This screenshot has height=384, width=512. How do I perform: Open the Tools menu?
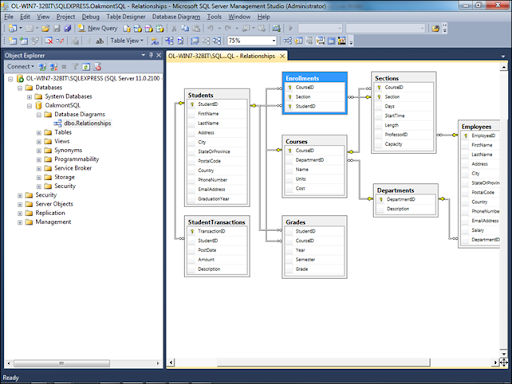click(214, 17)
